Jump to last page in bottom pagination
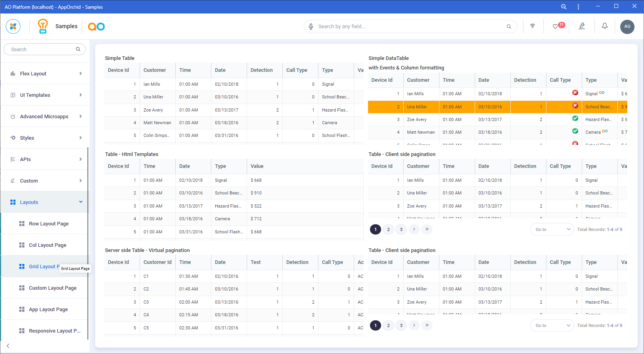 point(427,325)
